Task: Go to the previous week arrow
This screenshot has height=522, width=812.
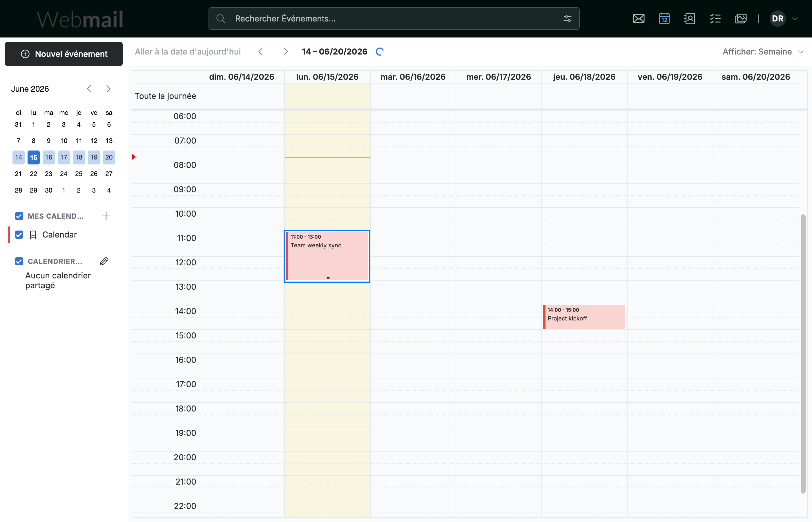Action: (x=261, y=52)
